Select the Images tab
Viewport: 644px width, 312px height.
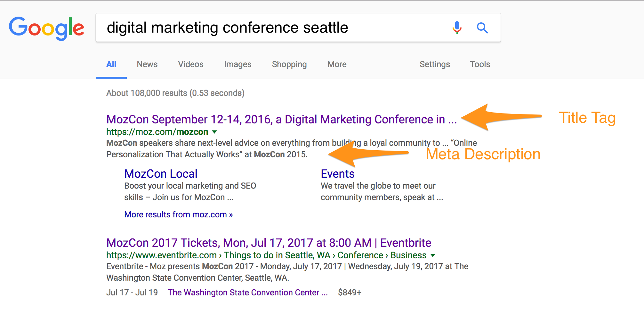click(x=237, y=64)
